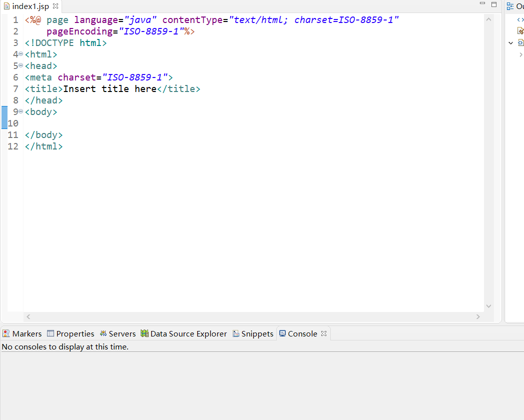Click the editor horizontal scrollbar right arrow
Screen dimensions: 524x420
(x=478, y=316)
